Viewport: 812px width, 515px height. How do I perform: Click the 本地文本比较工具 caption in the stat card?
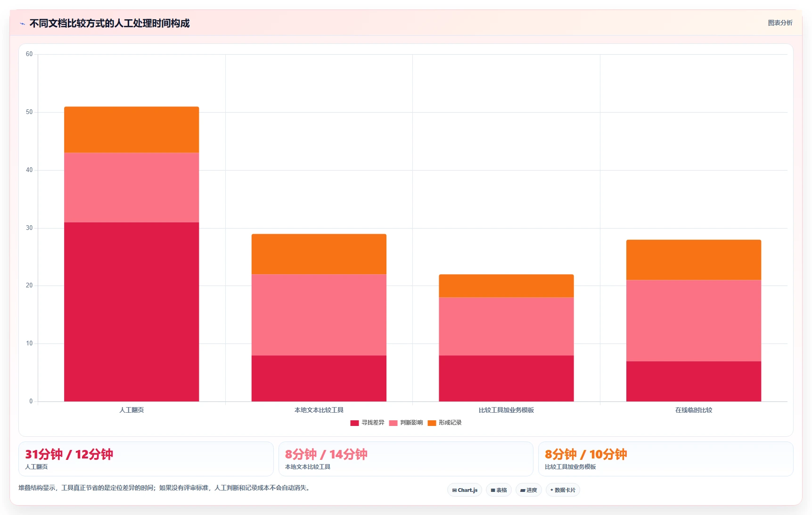308,467
